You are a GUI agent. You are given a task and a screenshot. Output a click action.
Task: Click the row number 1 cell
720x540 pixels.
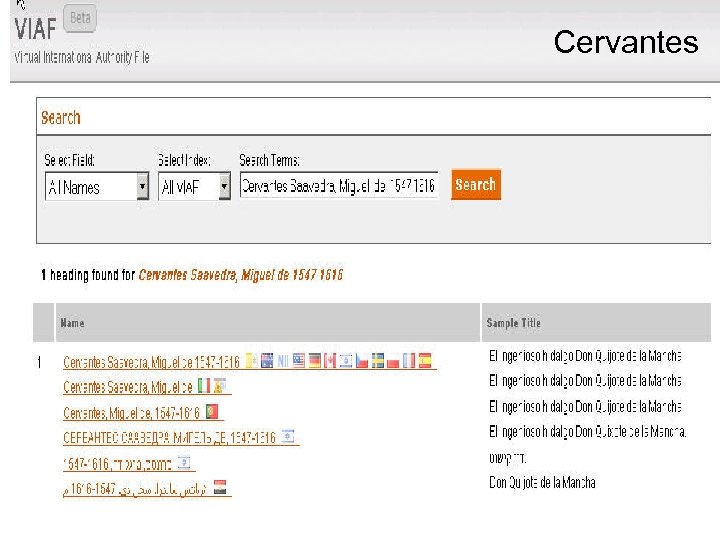[39, 363]
